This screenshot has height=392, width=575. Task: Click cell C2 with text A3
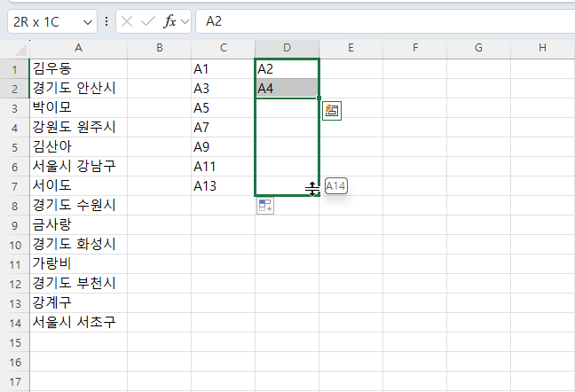coord(224,89)
